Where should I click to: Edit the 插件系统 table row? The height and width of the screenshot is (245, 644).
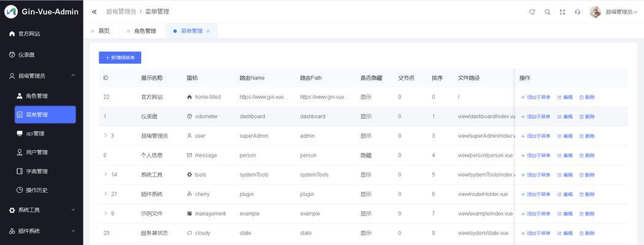[x=565, y=194]
